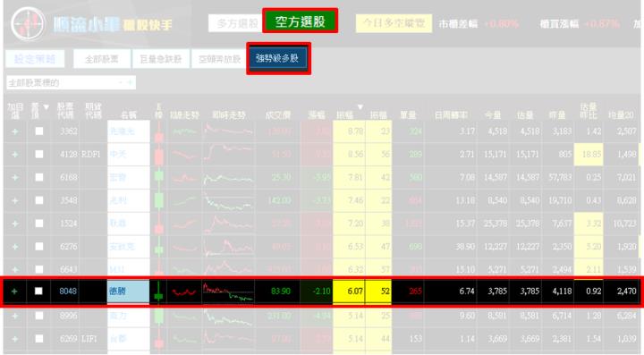Check the box for stock 1324

tap(39, 223)
